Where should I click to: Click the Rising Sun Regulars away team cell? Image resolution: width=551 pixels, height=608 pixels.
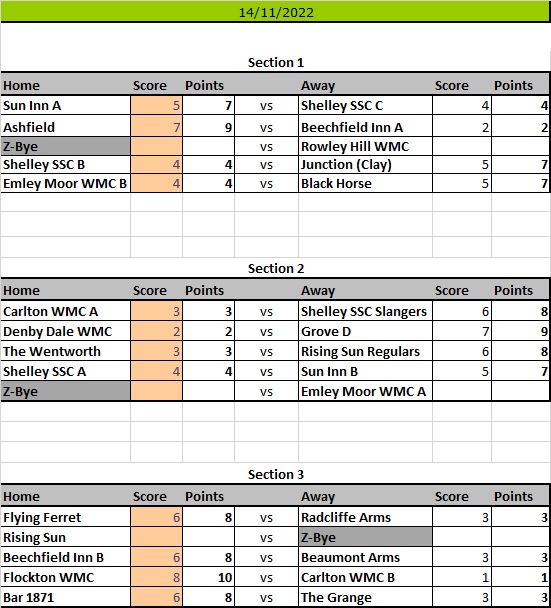pos(365,351)
